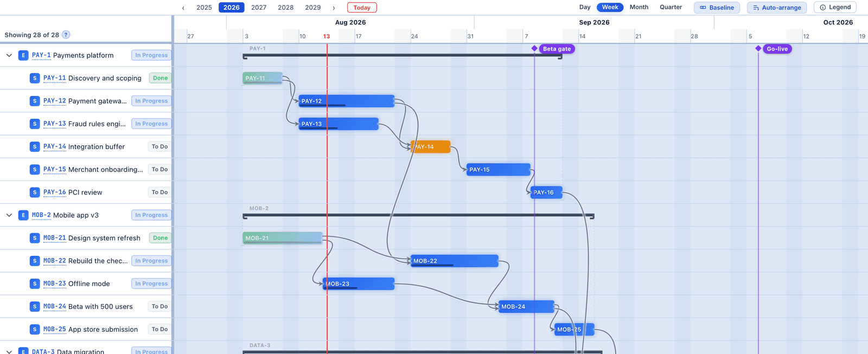
Task: Switch to Month zoom level
Action: pos(639,7)
